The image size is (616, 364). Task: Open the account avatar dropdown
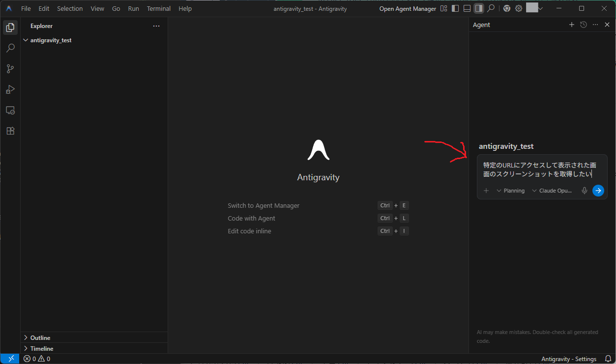(534, 8)
